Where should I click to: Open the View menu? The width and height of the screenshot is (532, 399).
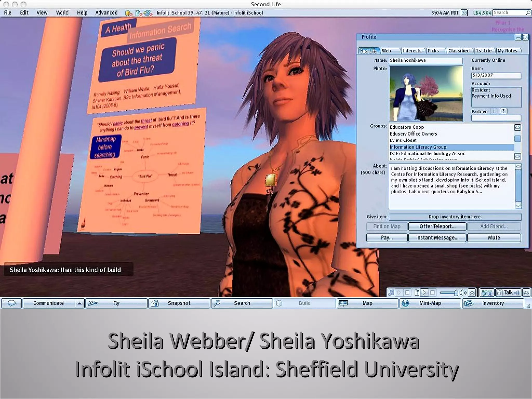pyautogui.click(x=42, y=13)
